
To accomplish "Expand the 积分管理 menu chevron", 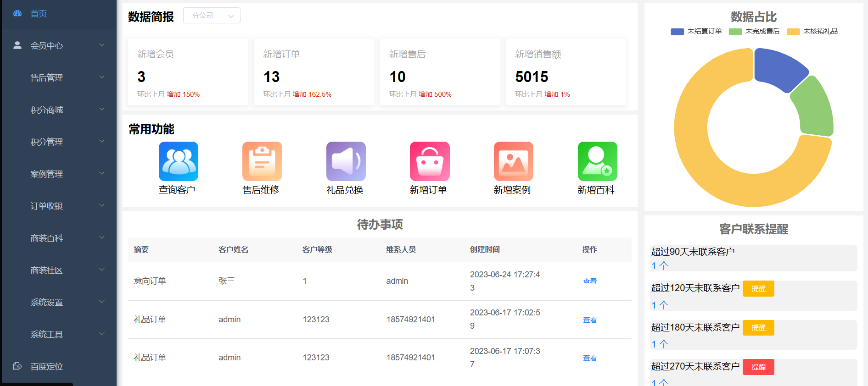I will click(102, 141).
